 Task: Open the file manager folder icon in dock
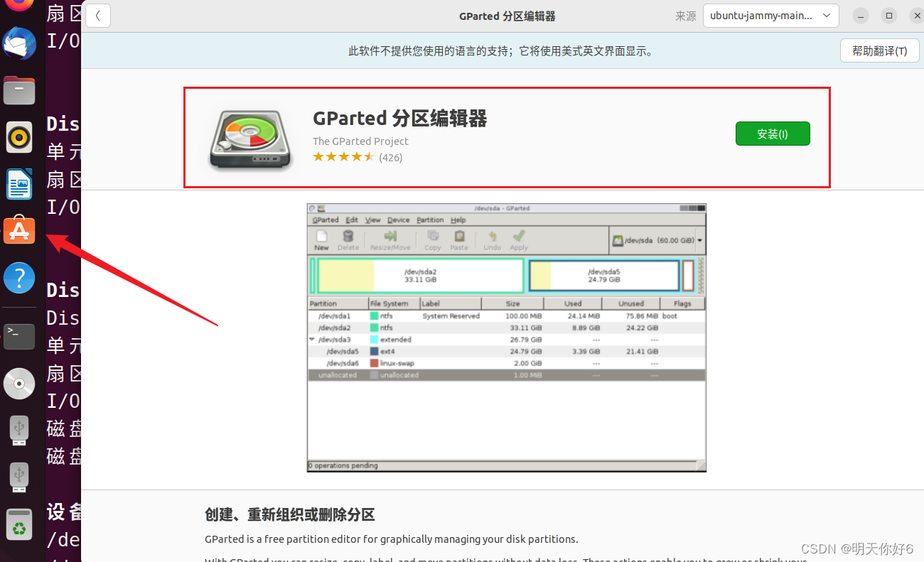pyautogui.click(x=19, y=90)
